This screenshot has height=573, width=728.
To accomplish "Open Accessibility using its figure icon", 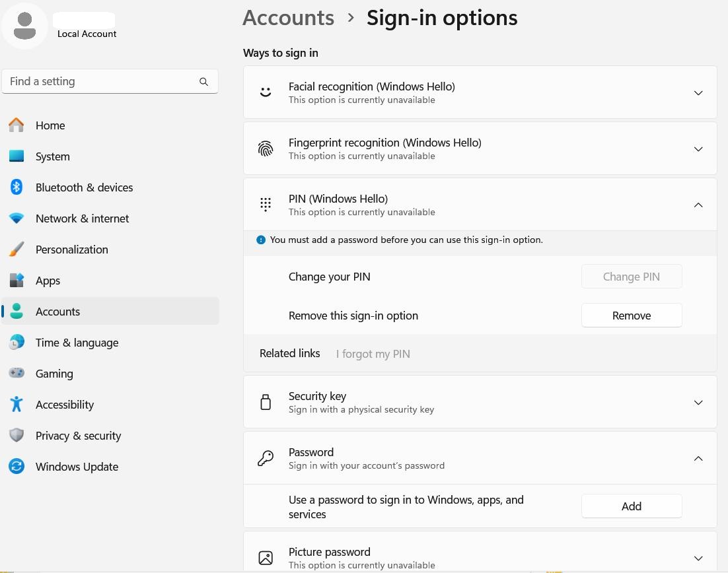I will (x=17, y=404).
